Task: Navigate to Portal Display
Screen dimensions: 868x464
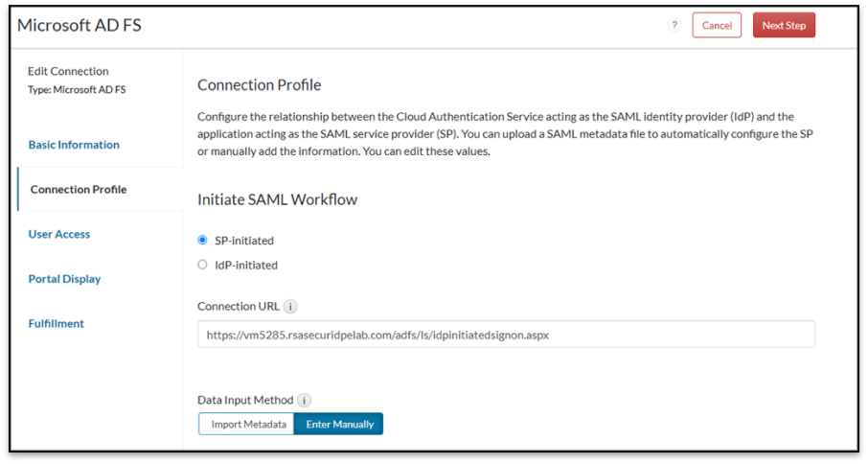Action: coord(64,279)
